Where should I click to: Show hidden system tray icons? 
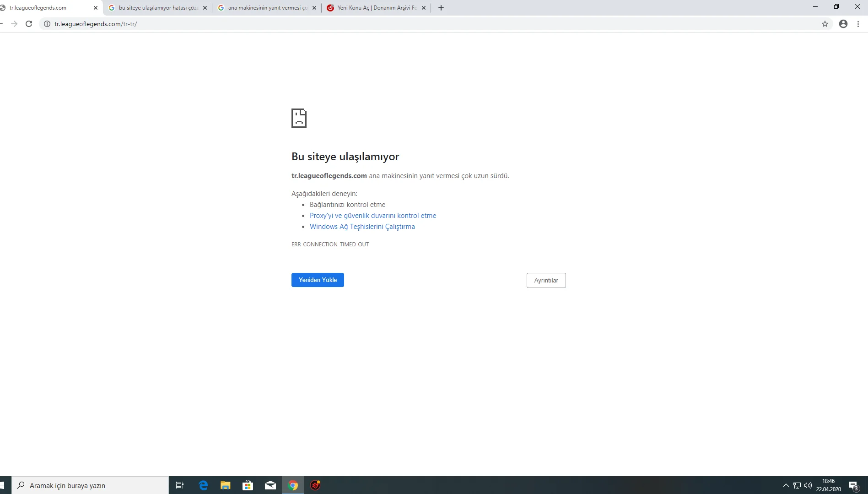click(x=786, y=485)
